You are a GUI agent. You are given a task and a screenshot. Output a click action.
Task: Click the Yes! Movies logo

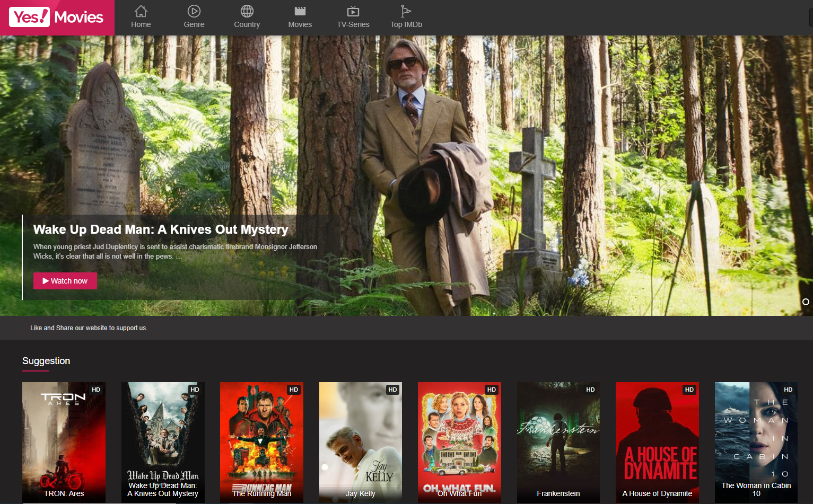pos(56,17)
